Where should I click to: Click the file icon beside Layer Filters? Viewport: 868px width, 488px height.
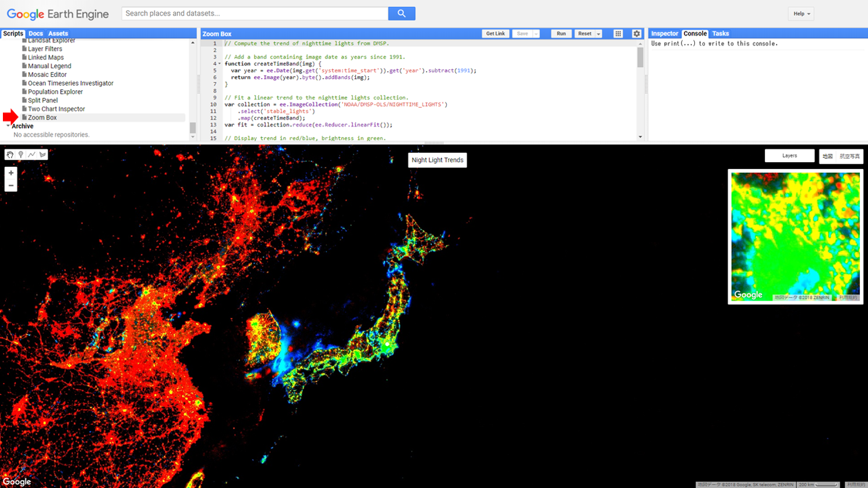(x=24, y=49)
